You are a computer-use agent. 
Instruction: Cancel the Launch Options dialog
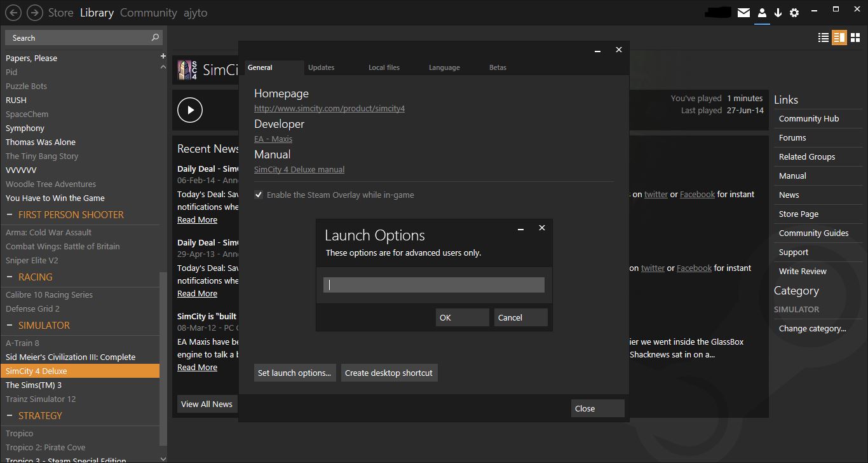point(521,317)
